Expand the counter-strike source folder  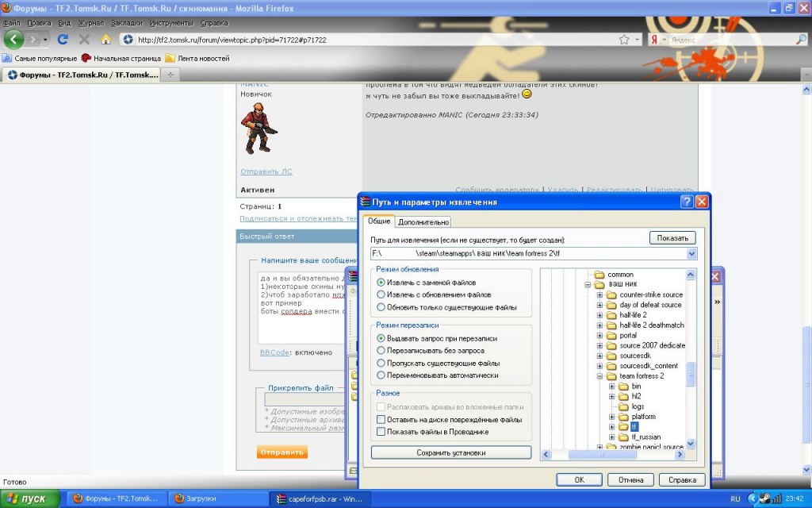click(599, 295)
